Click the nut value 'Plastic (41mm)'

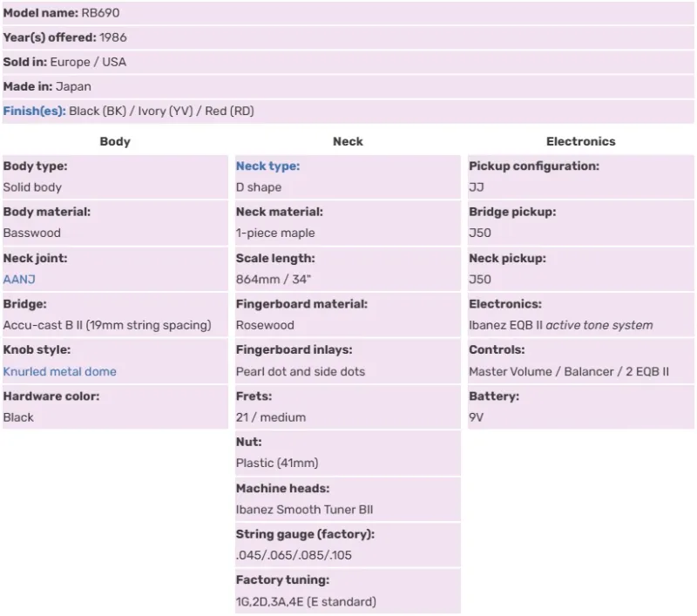pyautogui.click(x=277, y=464)
